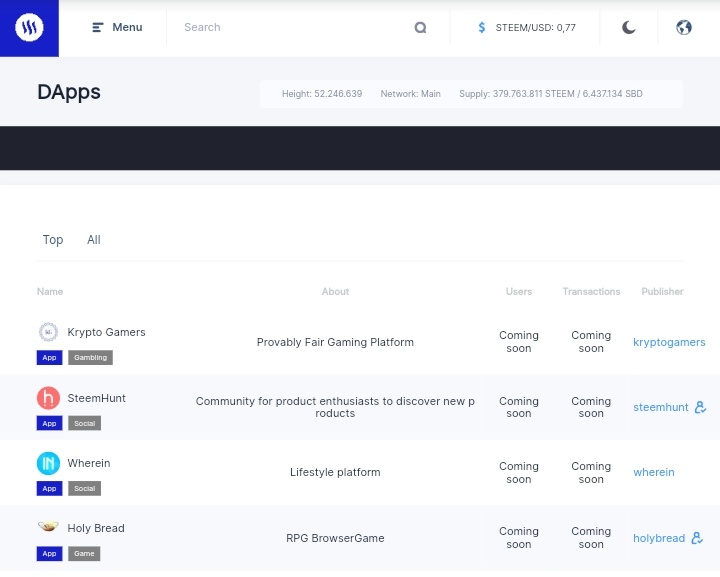Viewport: 720px width, 577px height.
Task: Click App tag under SteemHunt
Action: click(x=49, y=423)
